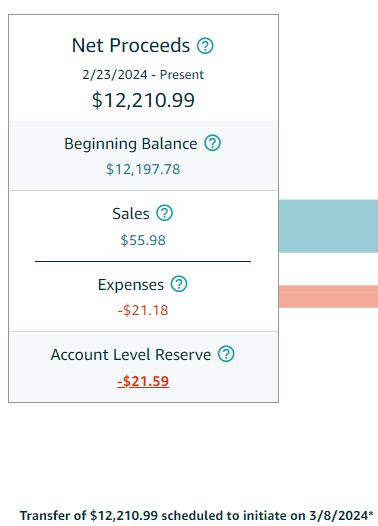
Task: Click the transfer scheduled notice text
Action: click(x=197, y=515)
